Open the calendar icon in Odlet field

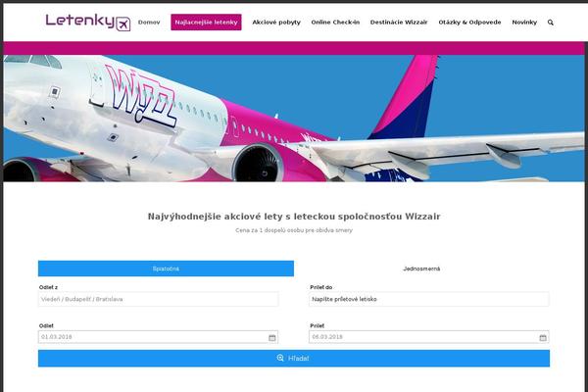[271, 337]
